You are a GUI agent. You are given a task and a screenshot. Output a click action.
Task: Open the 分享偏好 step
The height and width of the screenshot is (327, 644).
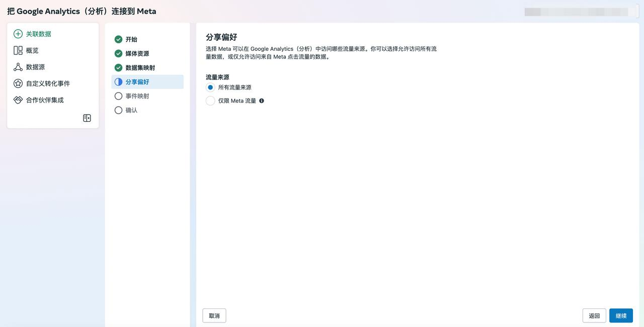[x=137, y=82]
